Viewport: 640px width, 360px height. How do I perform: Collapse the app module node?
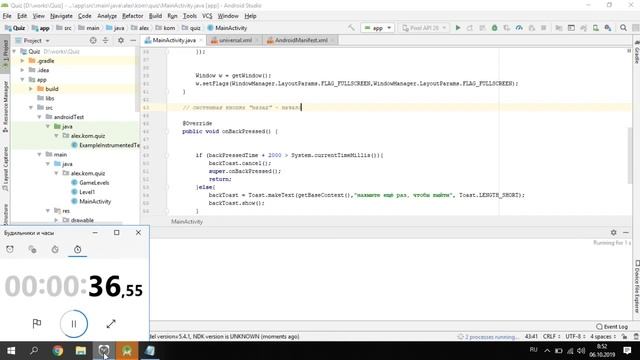pos(22,80)
